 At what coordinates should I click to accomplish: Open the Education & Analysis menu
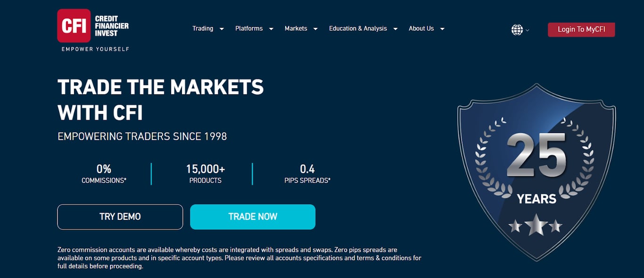tap(358, 28)
